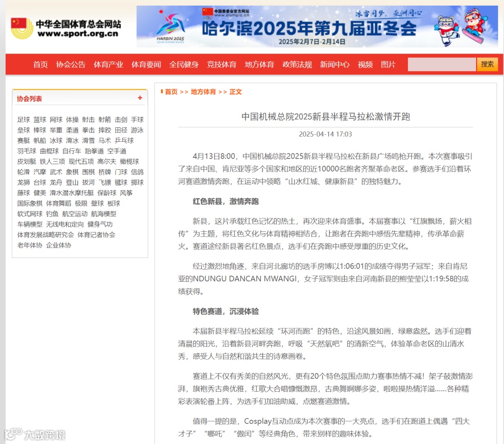This screenshot has width=504, height=444.
Task: Click 地方体育 in the breadcrumb
Action: point(203,92)
